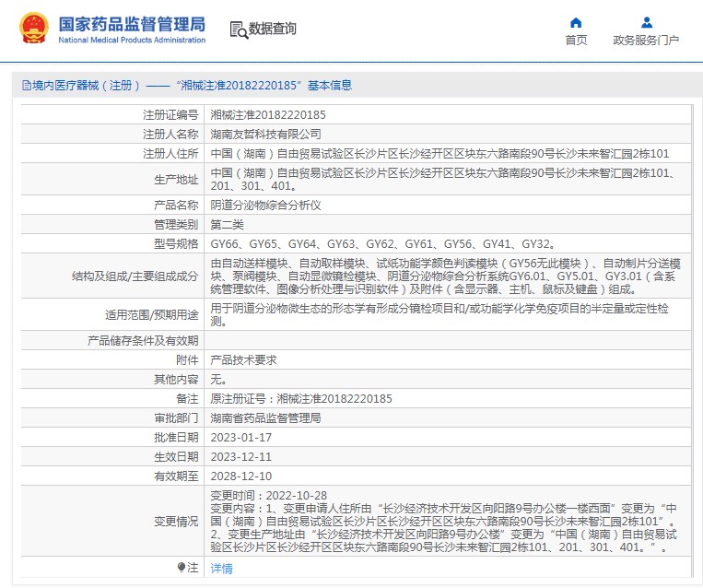The height and width of the screenshot is (588, 703).
Task: Click the 境内医疗器械（注册）基本信息 heading
Action: point(192,85)
